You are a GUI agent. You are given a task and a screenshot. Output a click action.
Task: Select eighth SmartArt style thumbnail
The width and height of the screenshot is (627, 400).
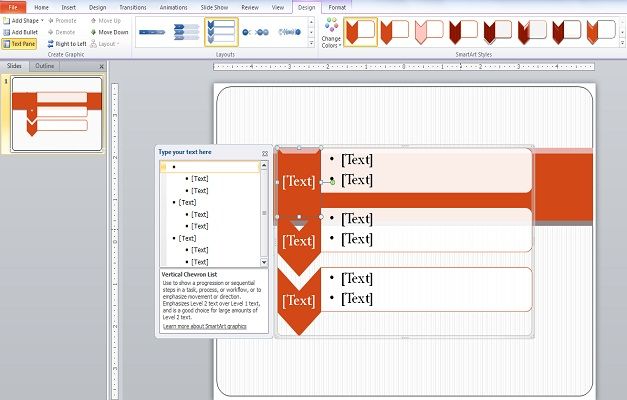click(x=601, y=32)
